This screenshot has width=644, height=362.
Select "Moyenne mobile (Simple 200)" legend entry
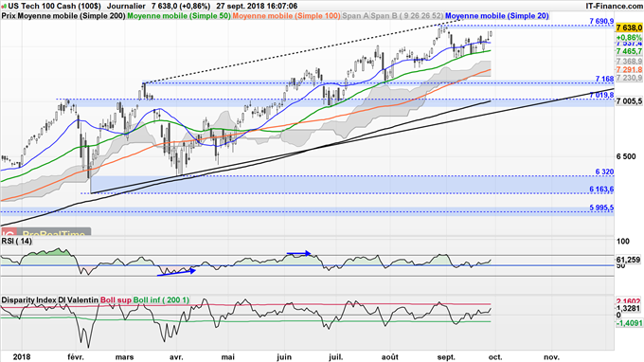[x=71, y=16]
